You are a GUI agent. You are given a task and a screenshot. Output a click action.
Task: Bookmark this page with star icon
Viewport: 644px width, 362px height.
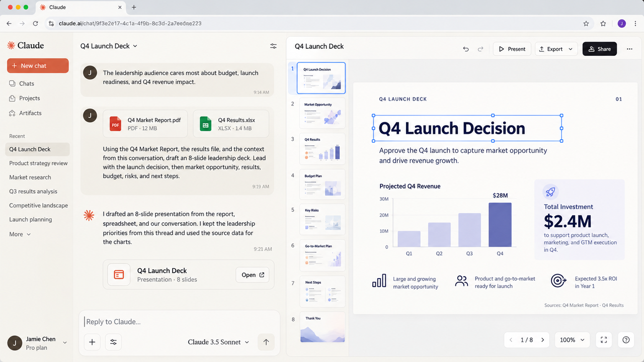(x=586, y=23)
